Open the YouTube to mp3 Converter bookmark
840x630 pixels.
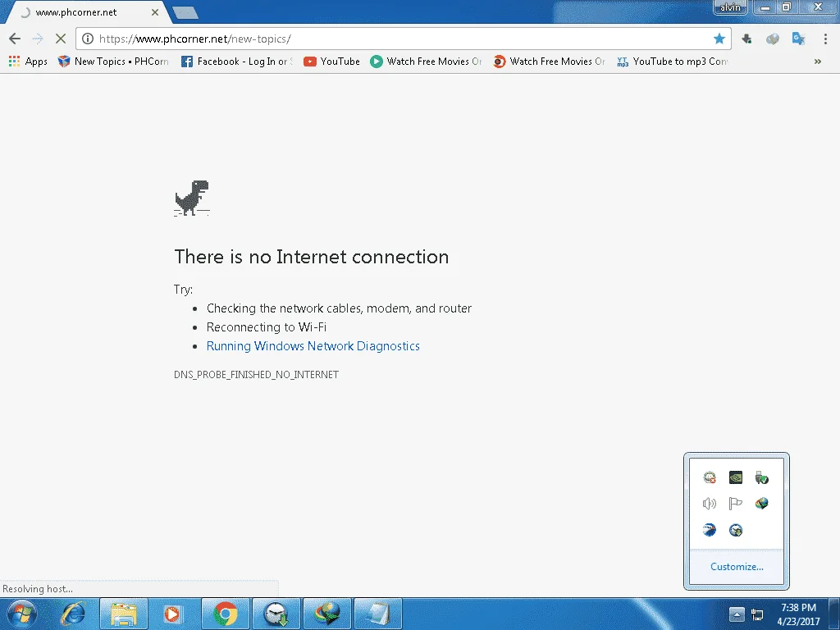[673, 62]
